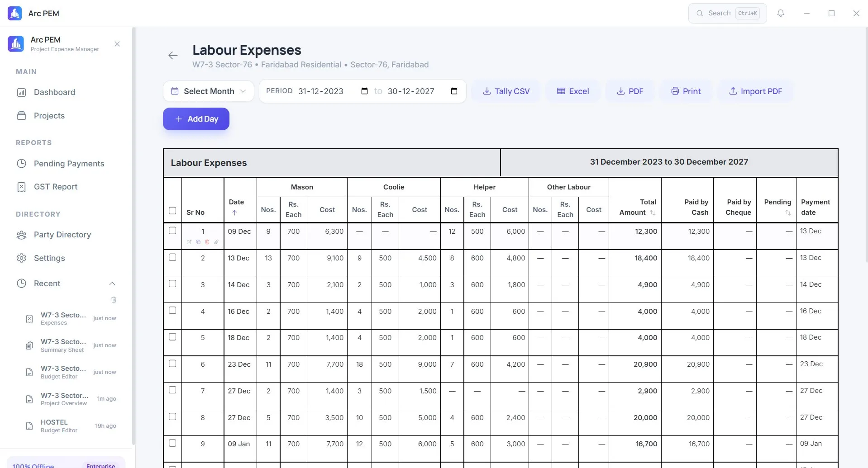Go back using the left arrow icon
This screenshot has height=468, width=868.
pyautogui.click(x=173, y=56)
